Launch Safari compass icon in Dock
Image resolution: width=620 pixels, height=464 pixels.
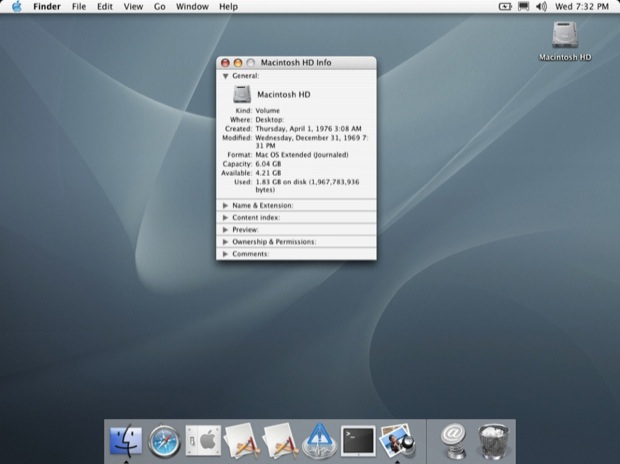click(164, 441)
